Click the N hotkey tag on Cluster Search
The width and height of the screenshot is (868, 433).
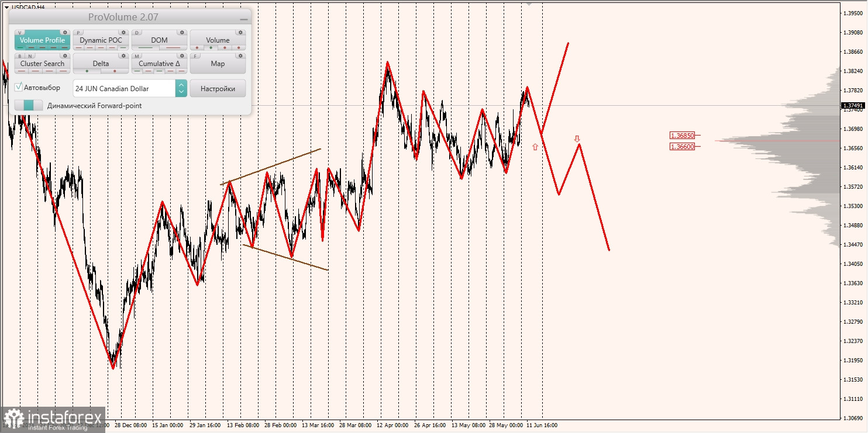(x=30, y=56)
